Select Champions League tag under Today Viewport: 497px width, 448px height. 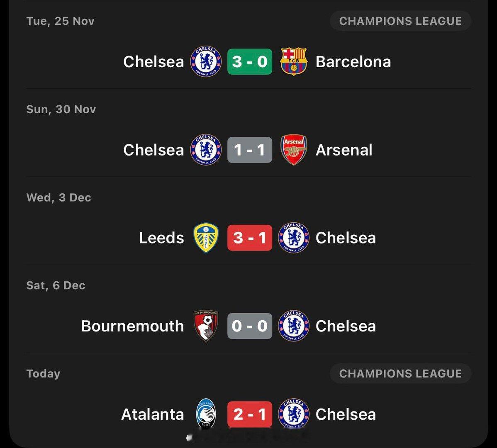[400, 373]
